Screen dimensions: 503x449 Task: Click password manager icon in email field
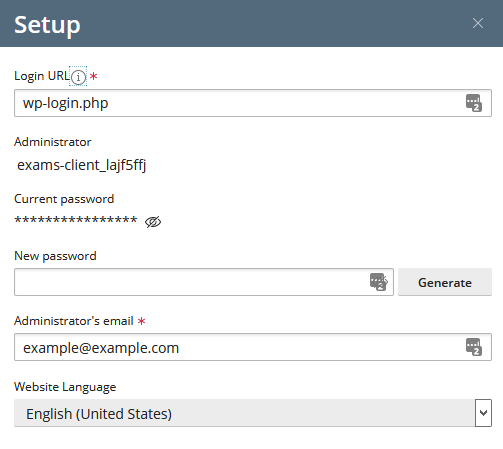[x=474, y=347]
